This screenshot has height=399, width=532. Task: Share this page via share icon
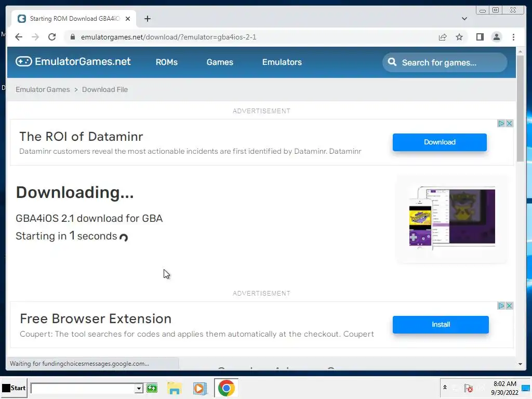click(443, 37)
